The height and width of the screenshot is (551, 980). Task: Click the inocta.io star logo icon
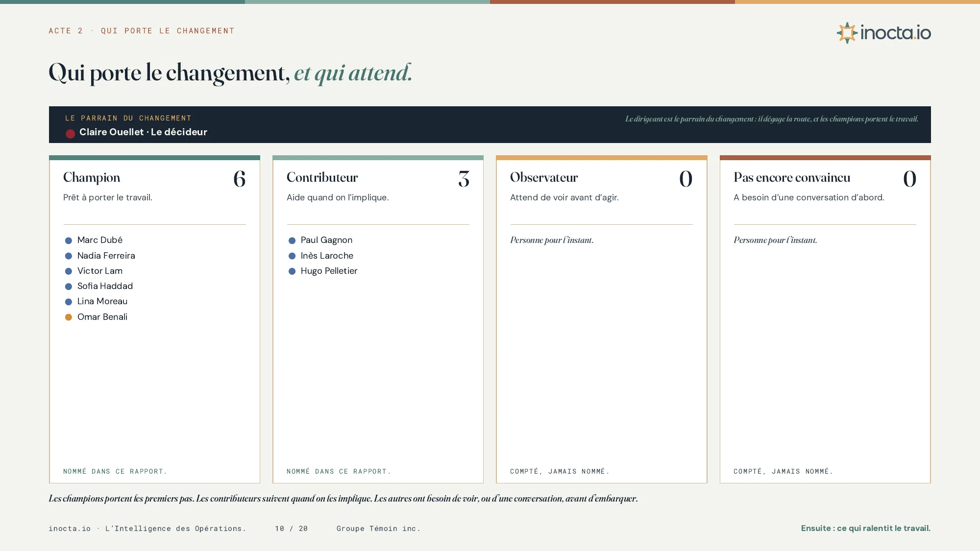click(847, 33)
